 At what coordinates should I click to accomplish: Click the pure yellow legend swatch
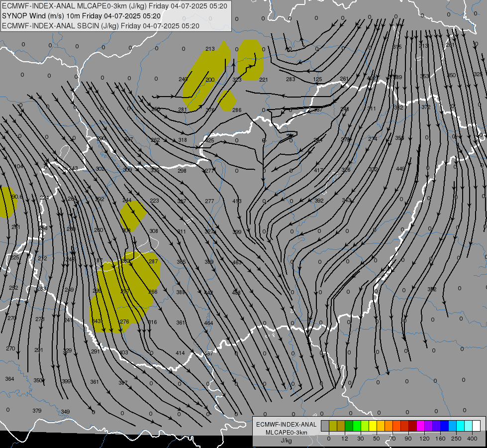373,426
